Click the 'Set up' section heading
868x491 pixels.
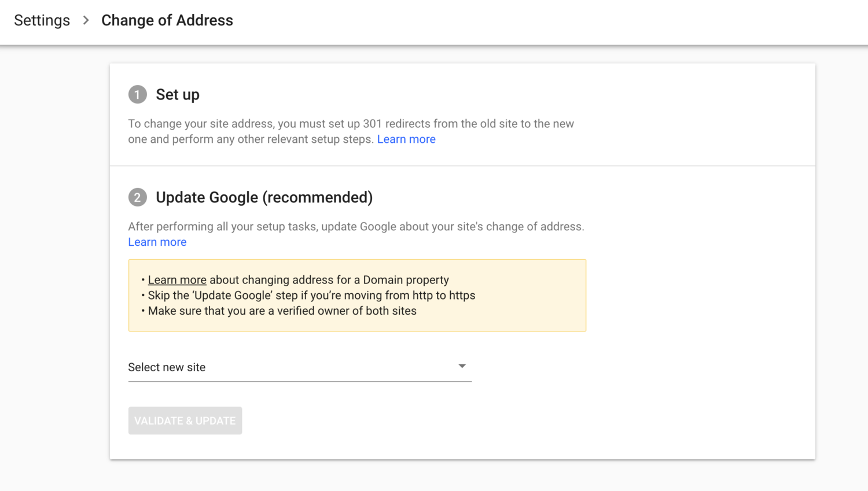(x=178, y=94)
